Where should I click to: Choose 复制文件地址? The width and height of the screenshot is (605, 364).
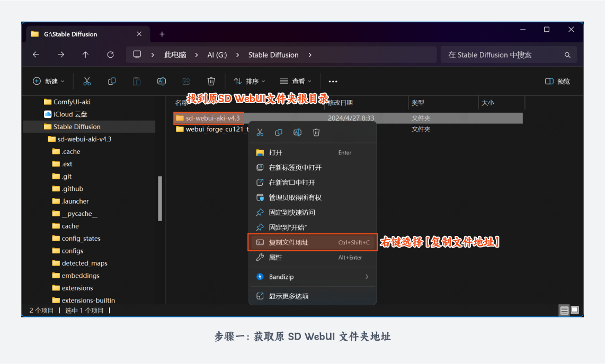[313, 242]
